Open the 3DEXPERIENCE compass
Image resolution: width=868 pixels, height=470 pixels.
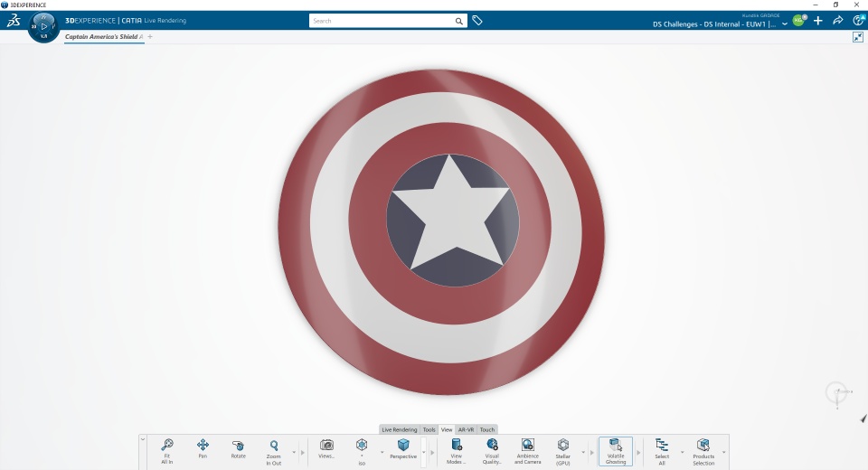click(x=43, y=26)
